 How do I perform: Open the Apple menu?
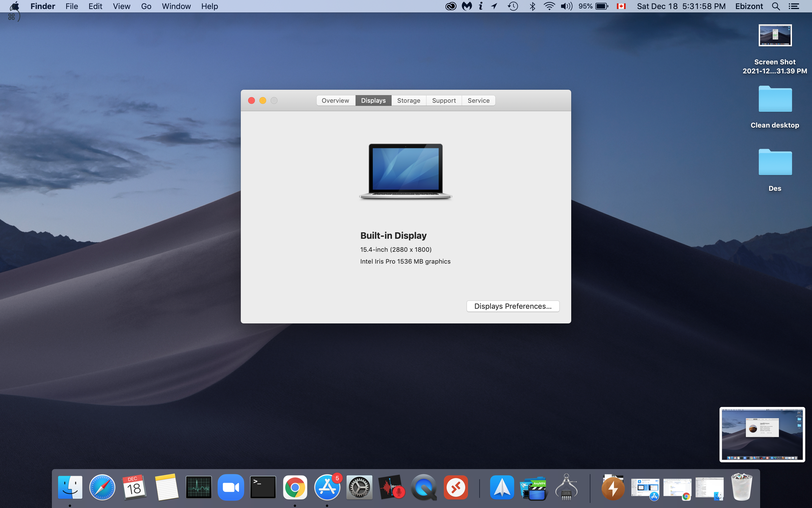coord(14,6)
